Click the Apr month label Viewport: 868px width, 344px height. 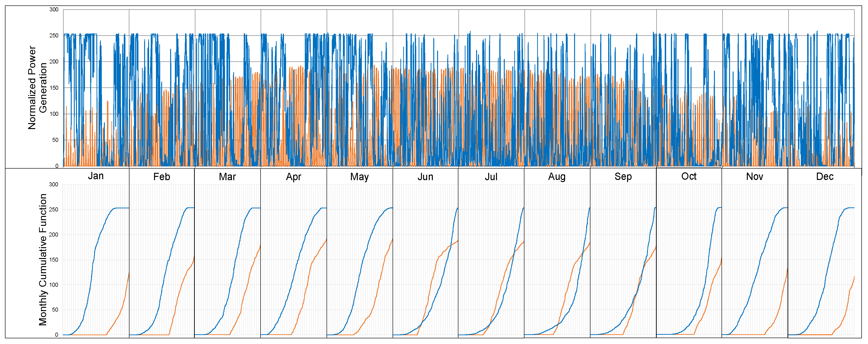tap(293, 177)
